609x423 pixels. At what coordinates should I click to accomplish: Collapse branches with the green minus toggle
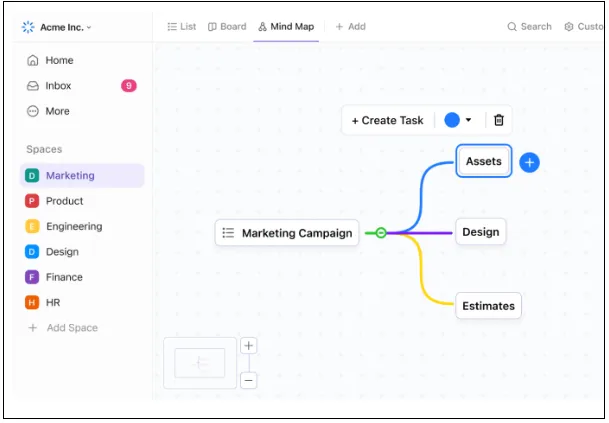tap(381, 233)
